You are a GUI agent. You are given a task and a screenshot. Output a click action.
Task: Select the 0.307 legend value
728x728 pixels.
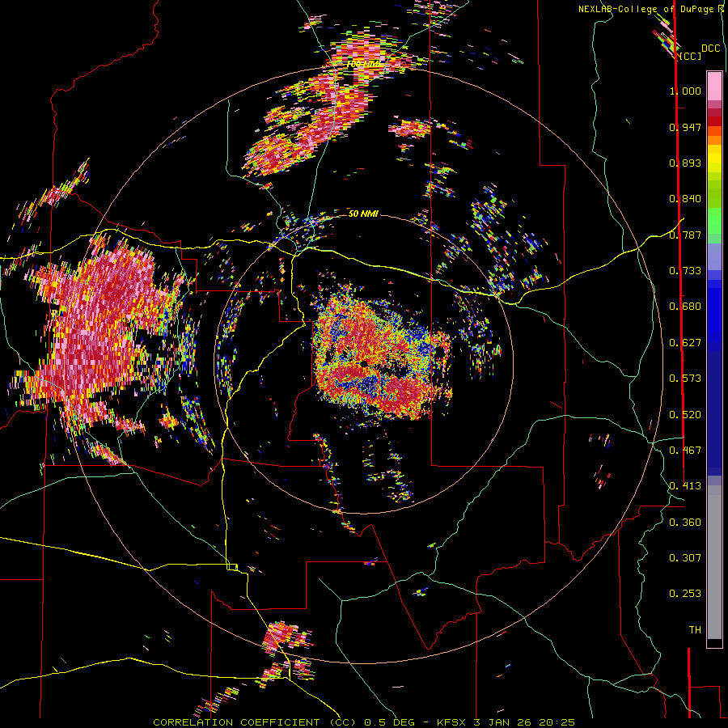tap(685, 558)
